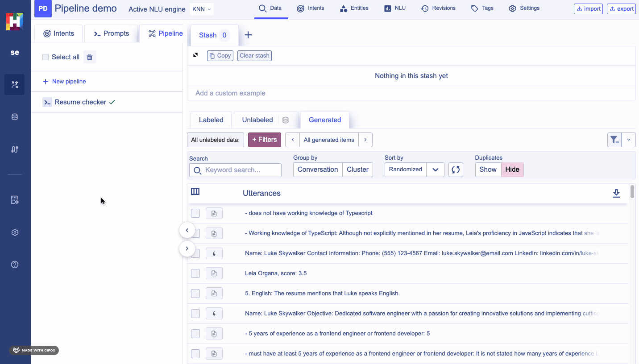Click the trash delete icon beside Select all

click(x=90, y=57)
